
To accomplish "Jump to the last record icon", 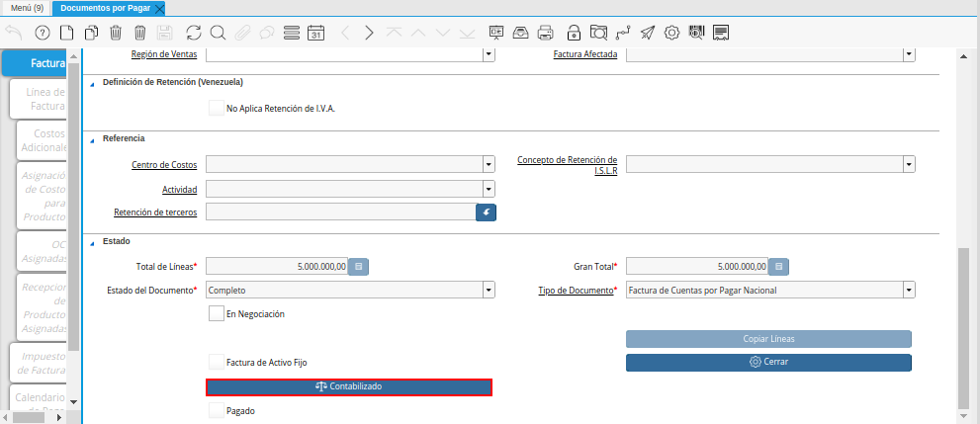I will (x=466, y=33).
